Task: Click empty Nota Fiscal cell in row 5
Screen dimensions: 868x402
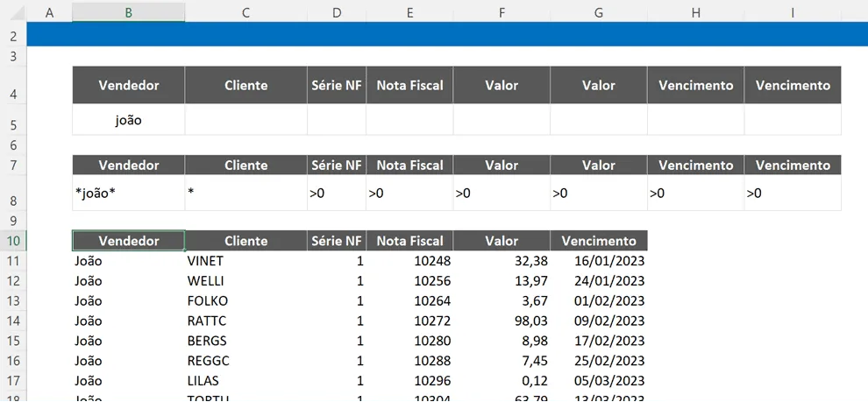Action: click(409, 119)
